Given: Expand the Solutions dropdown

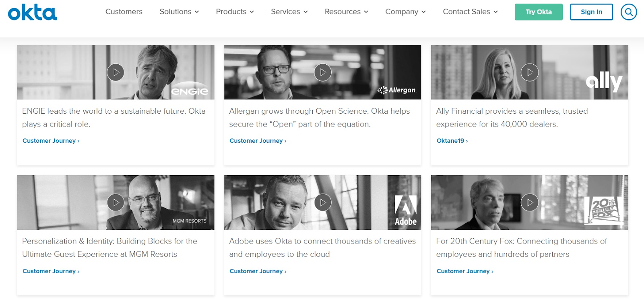Looking at the screenshot, I should (x=179, y=12).
